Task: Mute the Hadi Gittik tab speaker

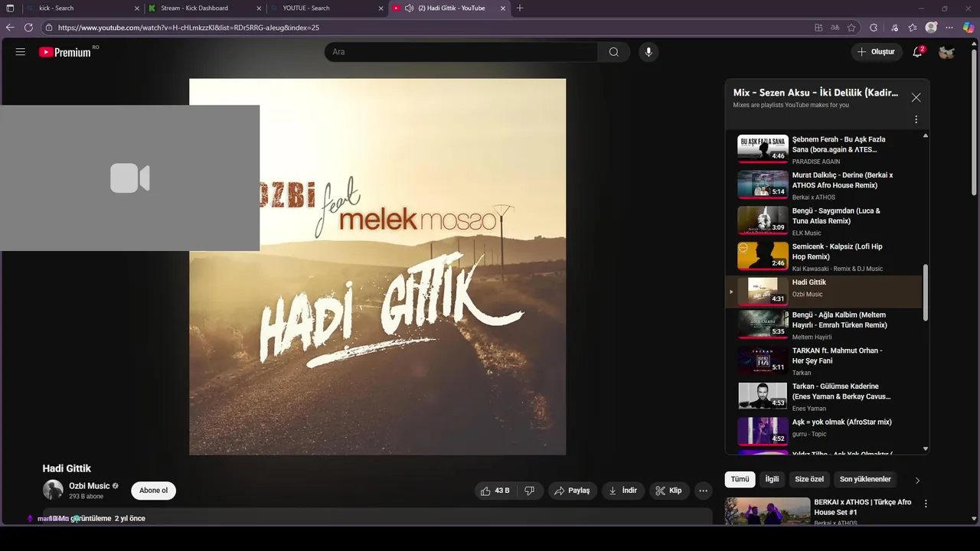Action: coord(409,8)
